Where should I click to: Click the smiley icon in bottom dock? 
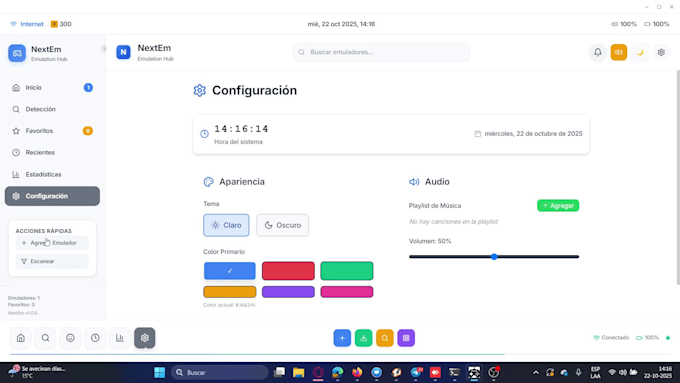(70, 338)
